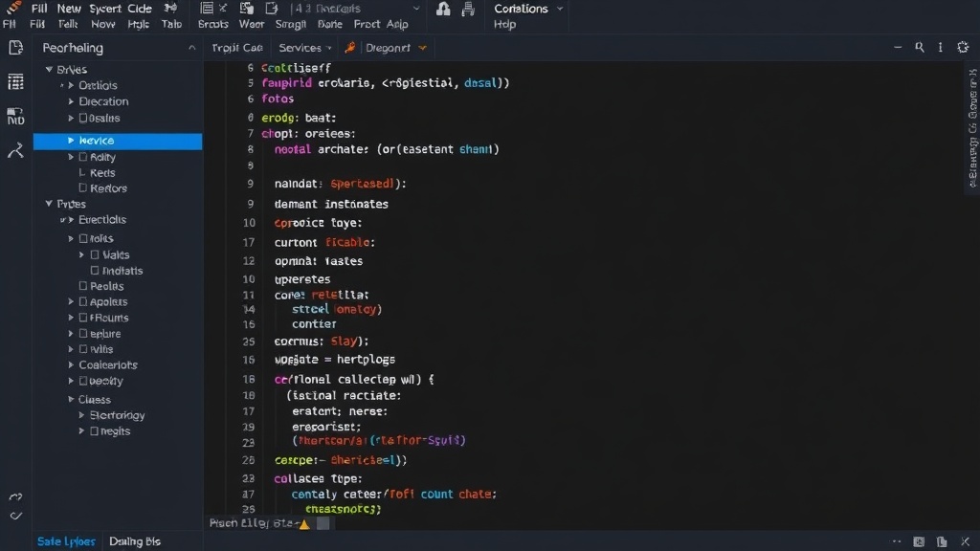Screen dimensions: 980x551
Task: Toggle the Rerlors checkbox
Action: [x=83, y=188]
